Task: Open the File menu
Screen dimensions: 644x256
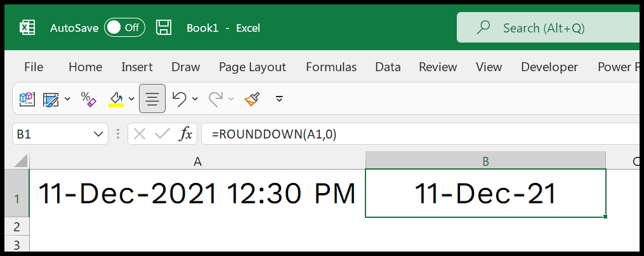Action: coord(34,67)
